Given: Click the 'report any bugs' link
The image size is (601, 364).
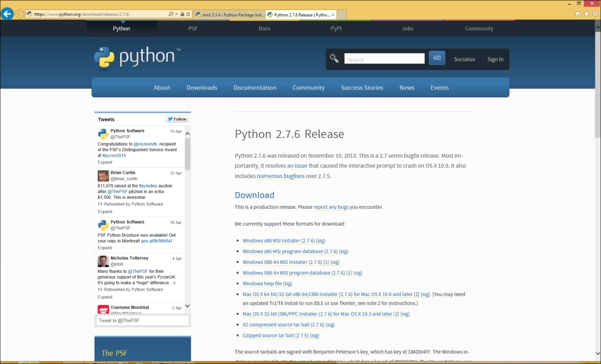Looking at the screenshot, I should click(331, 207).
